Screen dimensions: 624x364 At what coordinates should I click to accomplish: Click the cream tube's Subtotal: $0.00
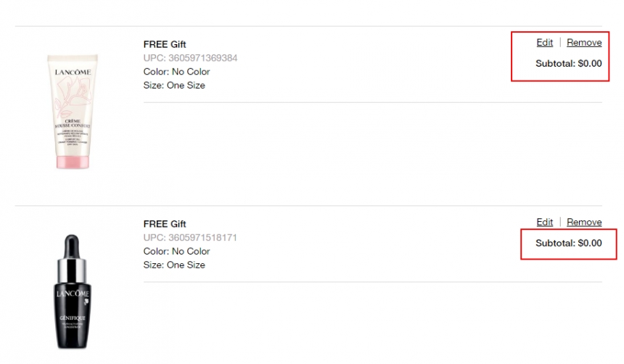tap(568, 63)
